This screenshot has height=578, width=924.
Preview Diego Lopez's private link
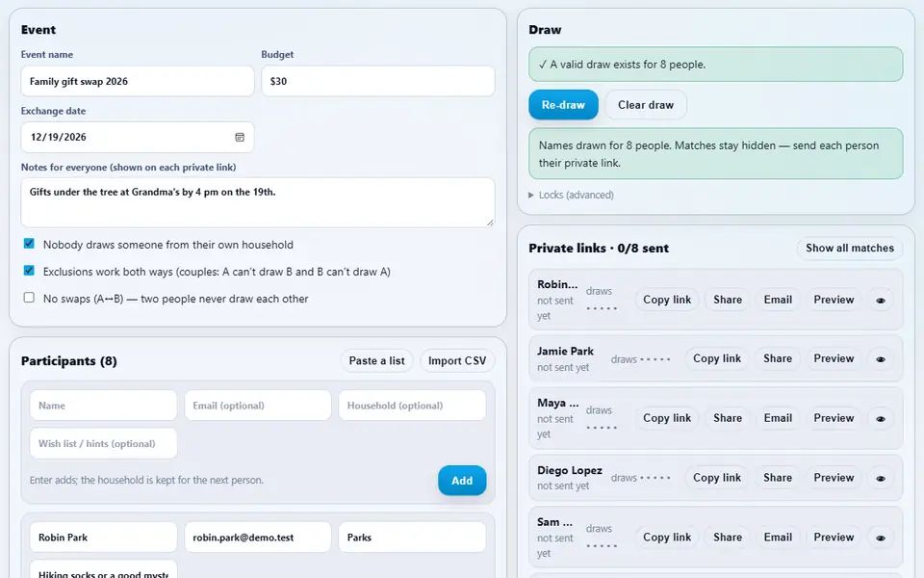[834, 478]
